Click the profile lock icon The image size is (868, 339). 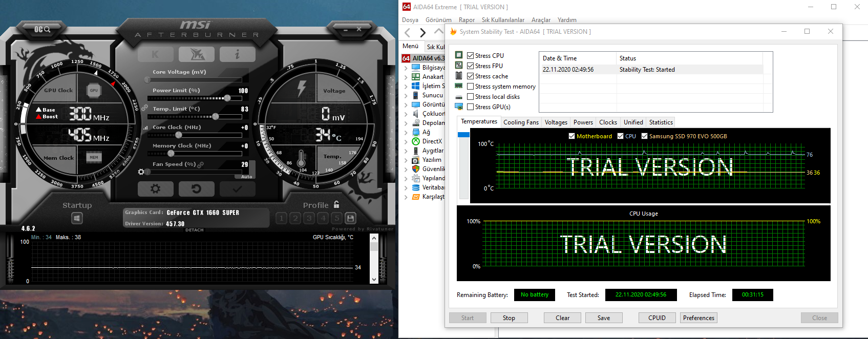[336, 204]
